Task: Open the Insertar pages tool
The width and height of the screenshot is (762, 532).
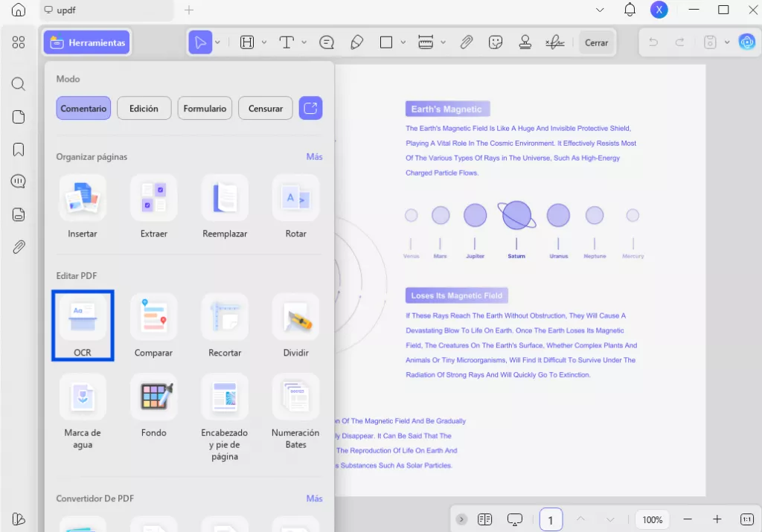Action: pos(82,207)
